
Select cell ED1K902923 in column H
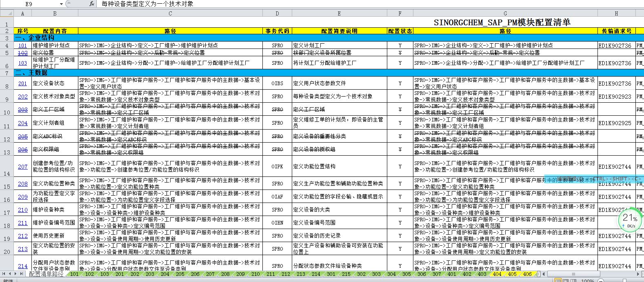click(x=616, y=97)
